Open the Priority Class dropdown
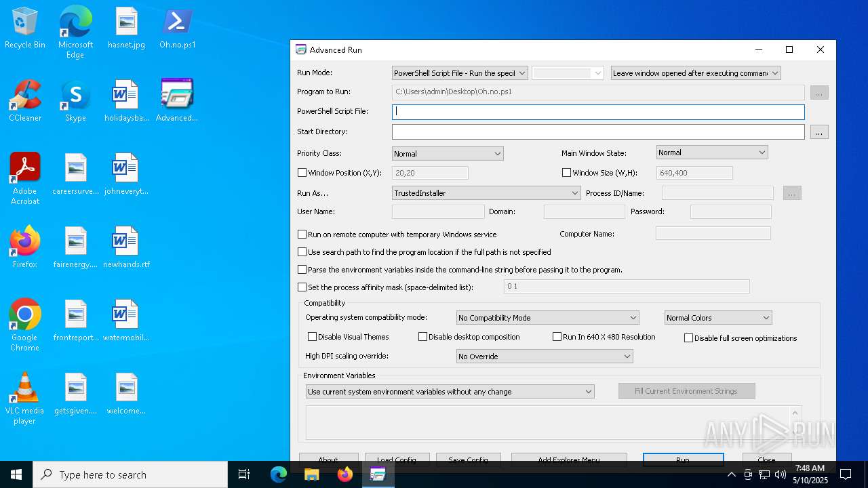Screen dimensions: 868x488 coord(448,154)
